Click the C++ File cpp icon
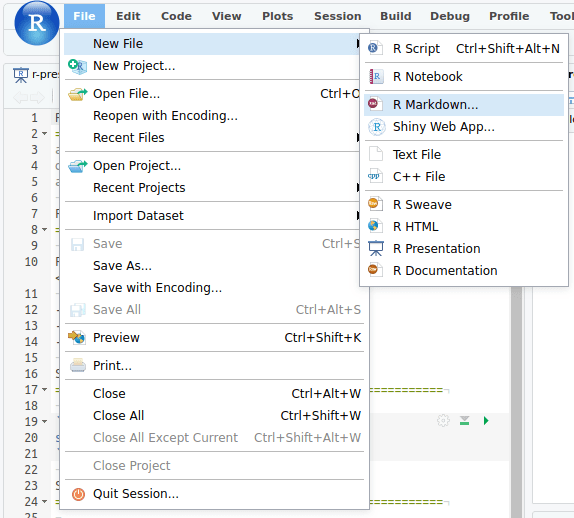The width and height of the screenshot is (574, 518). tap(375, 176)
